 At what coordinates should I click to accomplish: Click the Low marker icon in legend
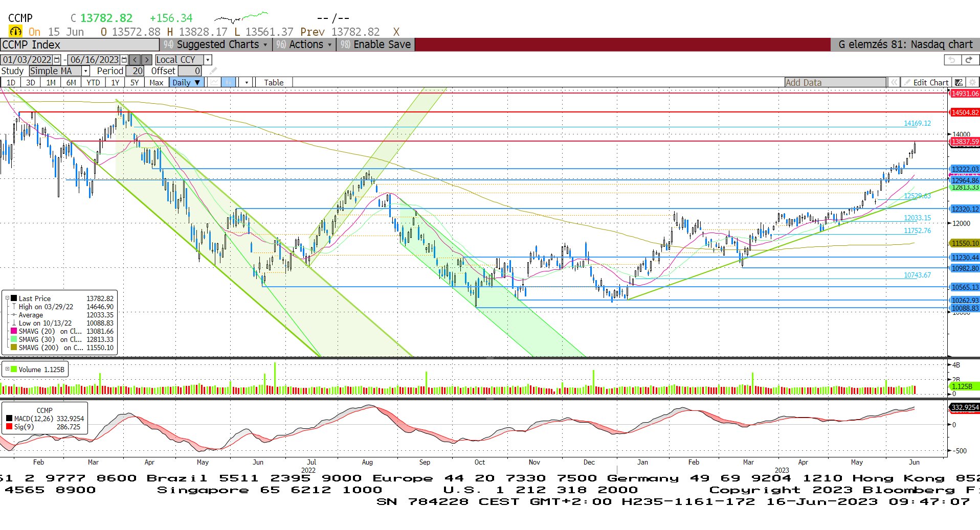click(x=14, y=323)
